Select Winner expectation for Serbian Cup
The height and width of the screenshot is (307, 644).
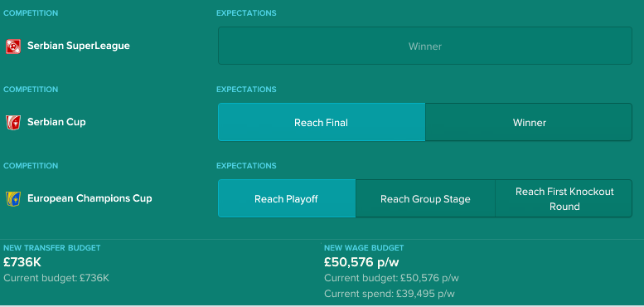point(529,122)
